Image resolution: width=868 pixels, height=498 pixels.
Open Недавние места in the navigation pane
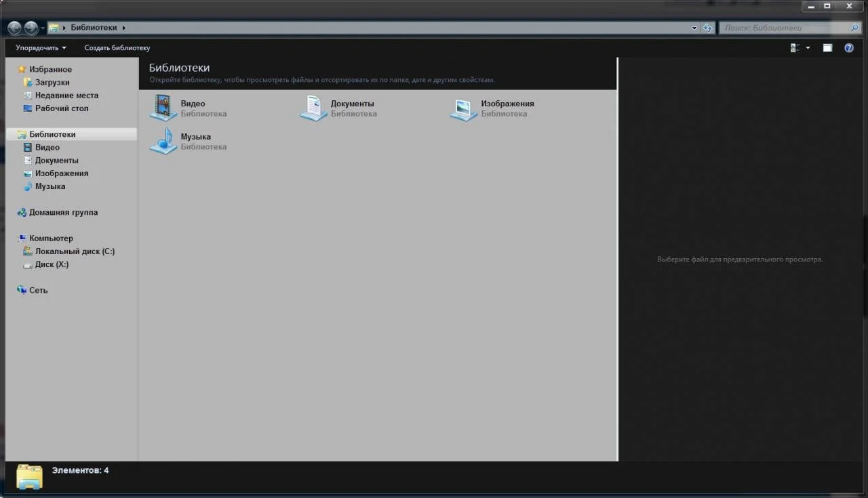(60, 96)
